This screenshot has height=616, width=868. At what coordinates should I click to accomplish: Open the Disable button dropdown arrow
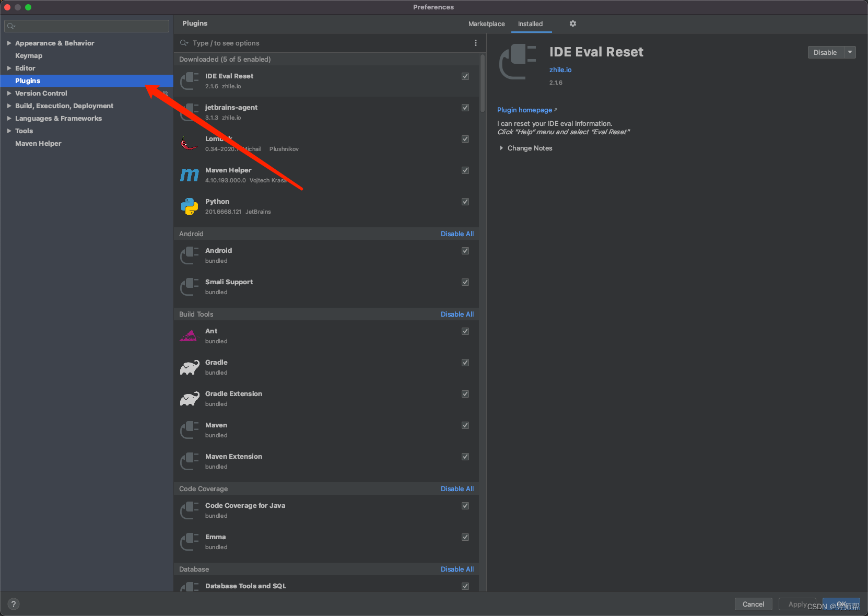coord(850,52)
